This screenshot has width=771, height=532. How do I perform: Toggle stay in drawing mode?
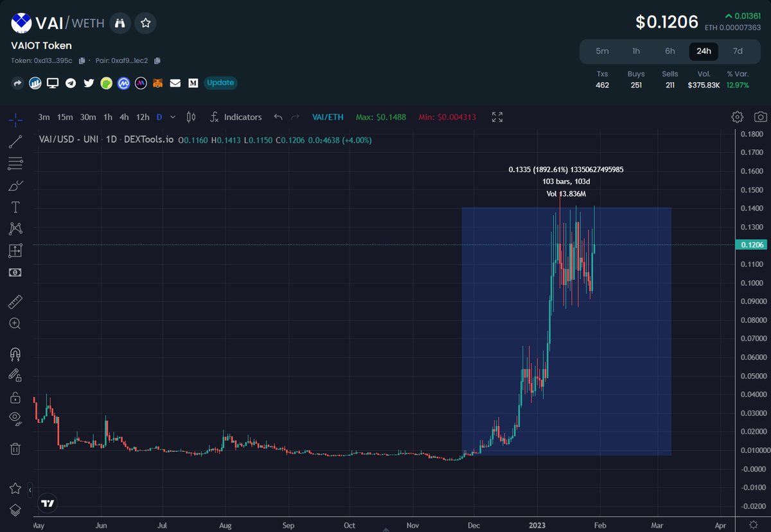pyautogui.click(x=15, y=375)
